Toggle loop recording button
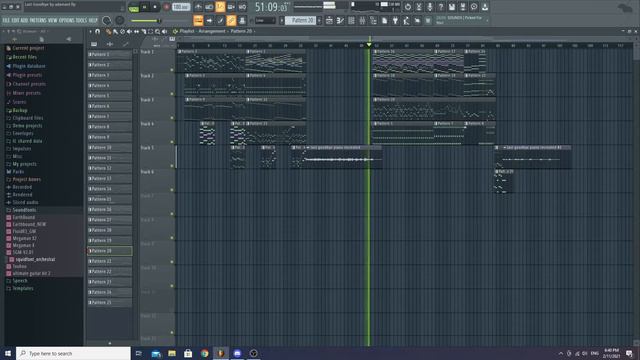 [x=242, y=7]
